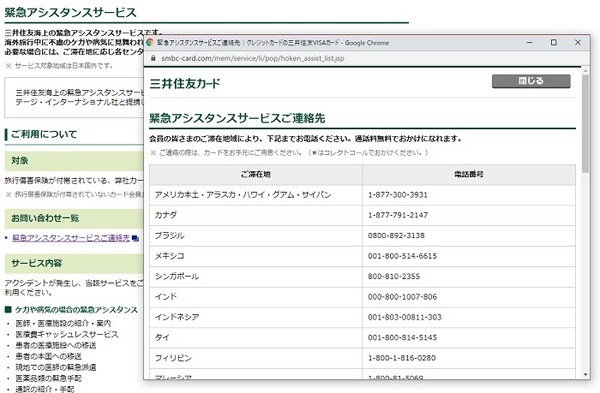
Task: Close the Chrome popup window
Action: point(578,42)
